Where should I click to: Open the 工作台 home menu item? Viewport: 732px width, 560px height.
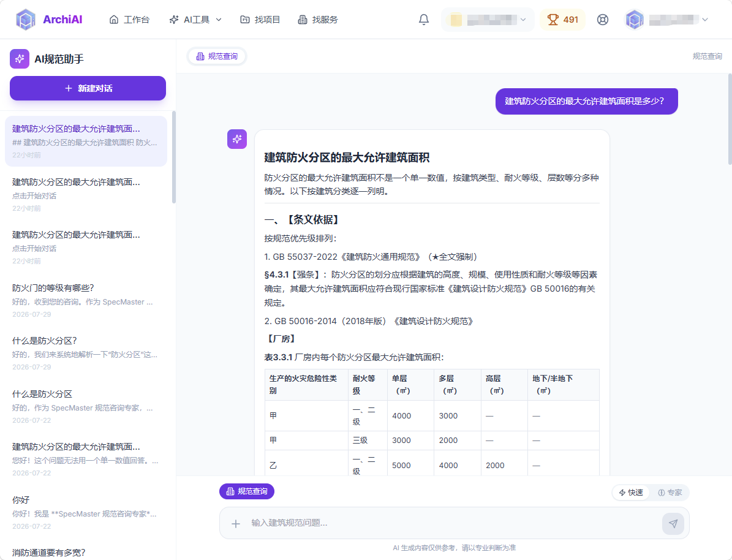pos(129,20)
